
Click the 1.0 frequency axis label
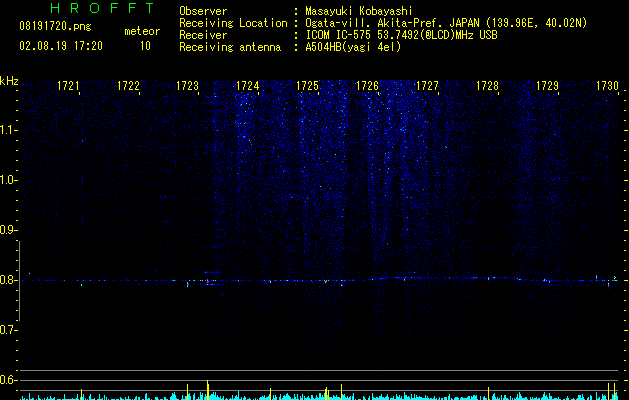8,180
